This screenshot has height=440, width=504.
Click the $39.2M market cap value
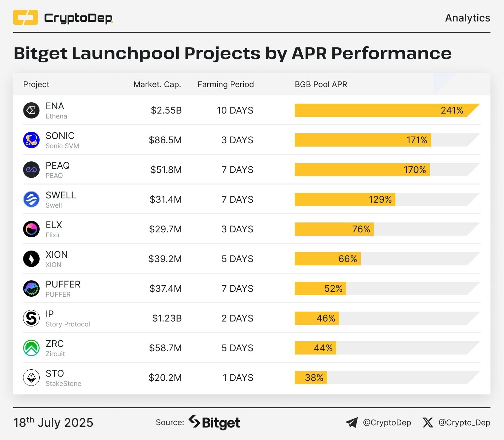165,259
